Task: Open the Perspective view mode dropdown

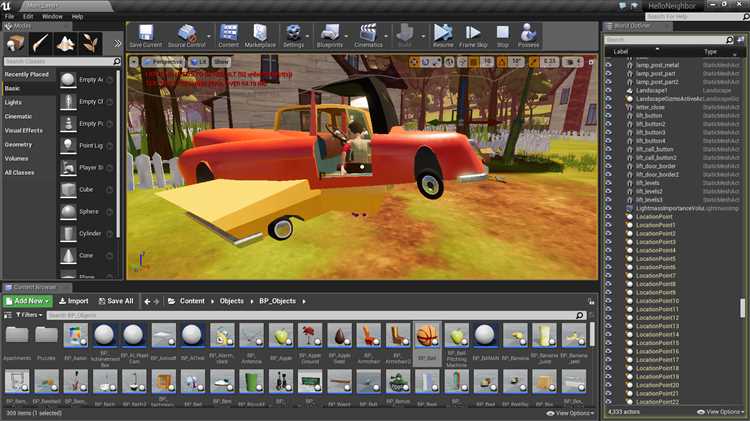Action: (x=163, y=62)
